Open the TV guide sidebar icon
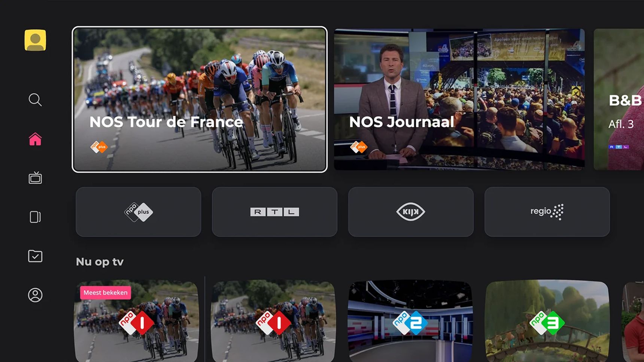644x362 pixels. pos(35,217)
